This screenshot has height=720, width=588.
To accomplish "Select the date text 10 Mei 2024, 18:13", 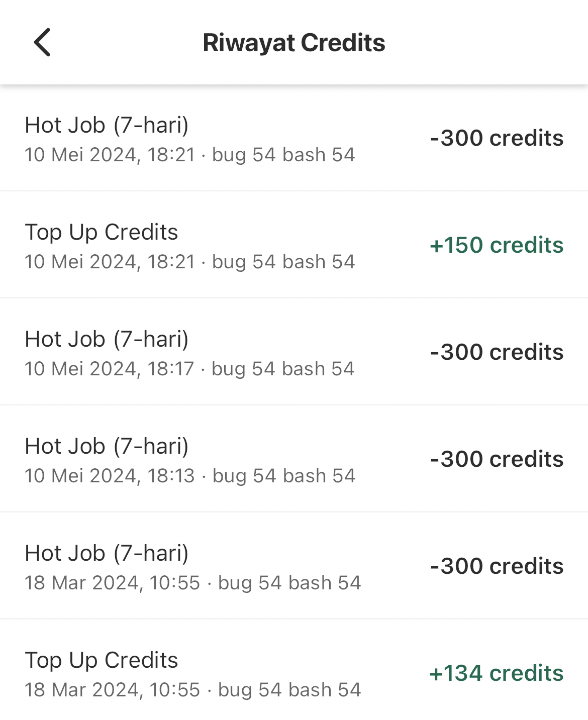I will pos(110,476).
